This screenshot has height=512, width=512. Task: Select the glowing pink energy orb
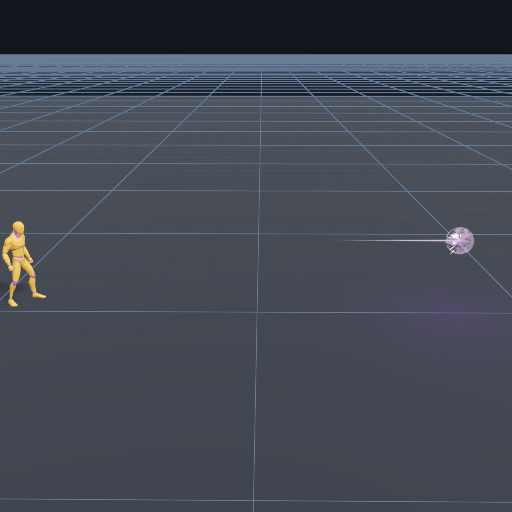pyautogui.click(x=460, y=241)
